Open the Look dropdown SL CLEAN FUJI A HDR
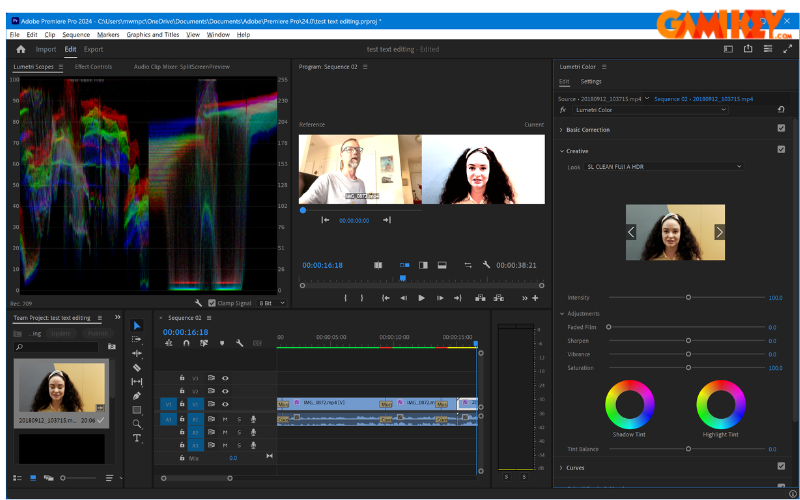 pos(663,167)
